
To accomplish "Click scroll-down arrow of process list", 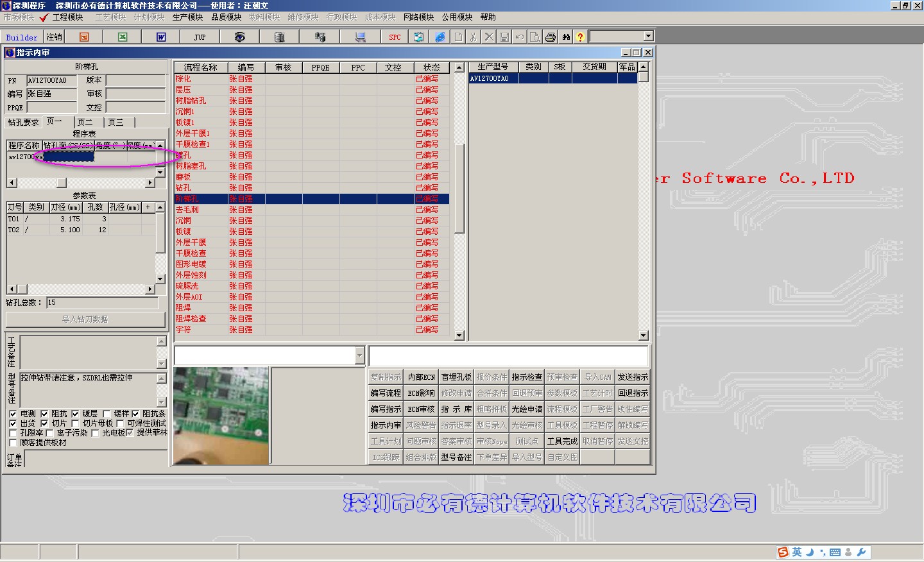I will click(459, 336).
